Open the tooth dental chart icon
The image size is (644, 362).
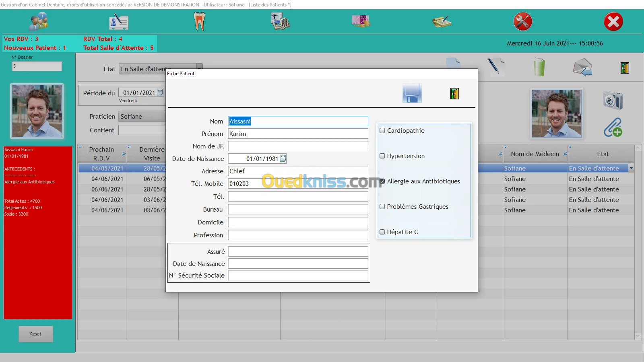tap(199, 21)
